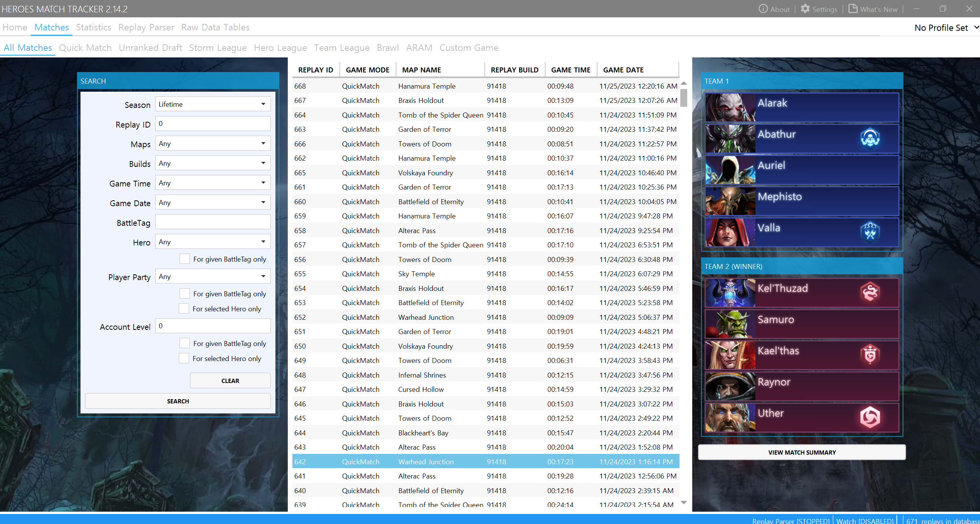Image resolution: width=980 pixels, height=524 pixels.
Task: Go to the Home tab
Action: pos(15,27)
